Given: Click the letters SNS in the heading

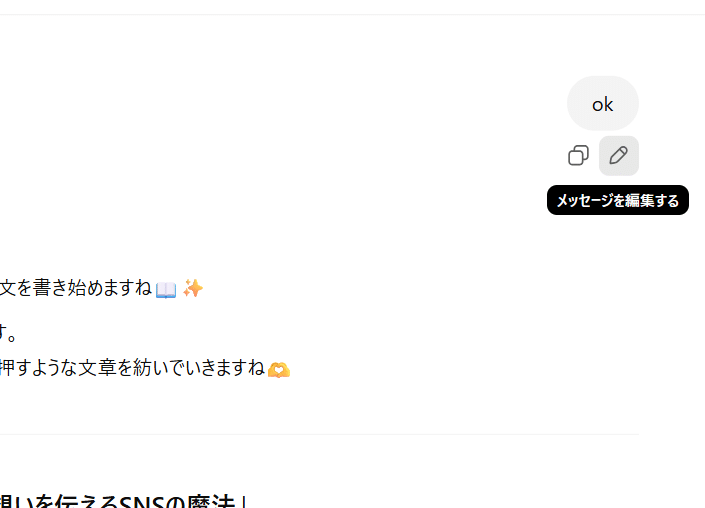Looking at the screenshot, I should click(x=143, y=502).
